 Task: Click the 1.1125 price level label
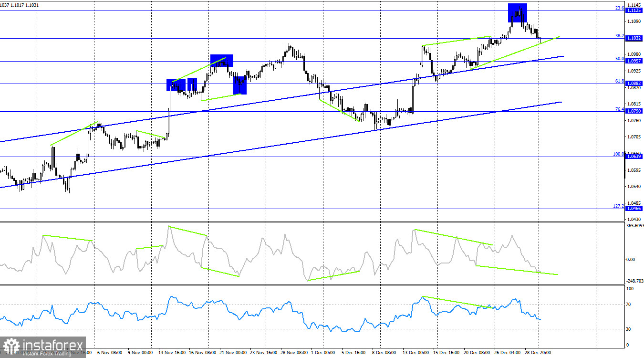pos(634,11)
